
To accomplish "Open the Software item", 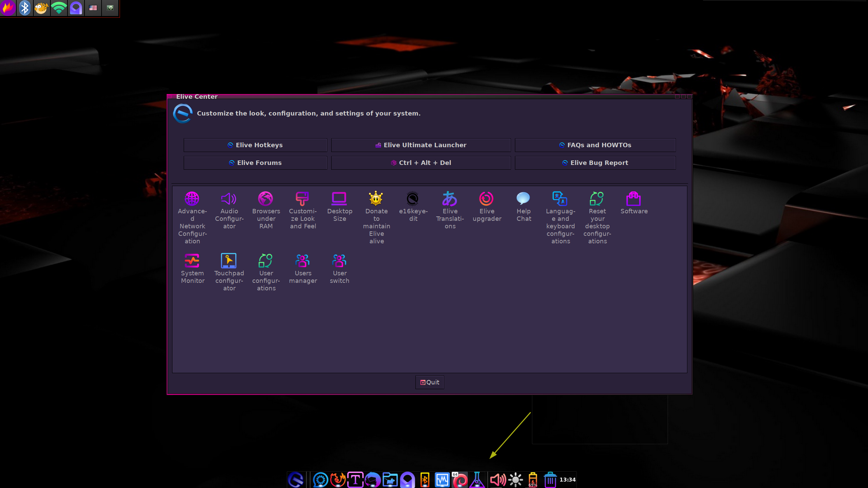I will click(x=634, y=203).
